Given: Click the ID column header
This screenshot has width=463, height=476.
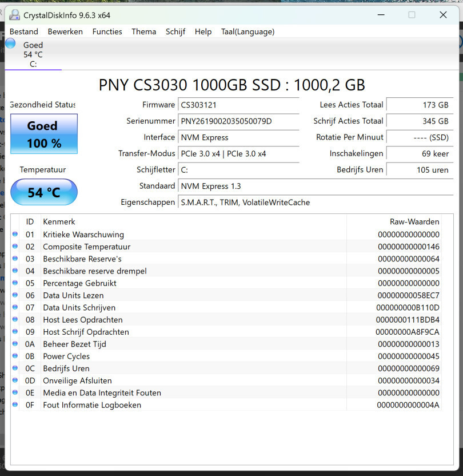Looking at the screenshot, I should [x=30, y=221].
